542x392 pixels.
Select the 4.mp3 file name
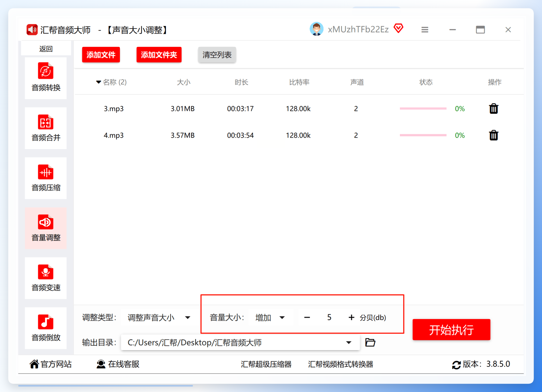[x=113, y=135]
